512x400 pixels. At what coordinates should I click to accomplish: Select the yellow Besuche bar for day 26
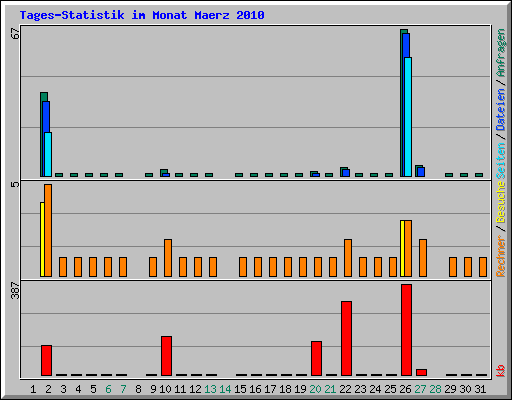[402, 248]
